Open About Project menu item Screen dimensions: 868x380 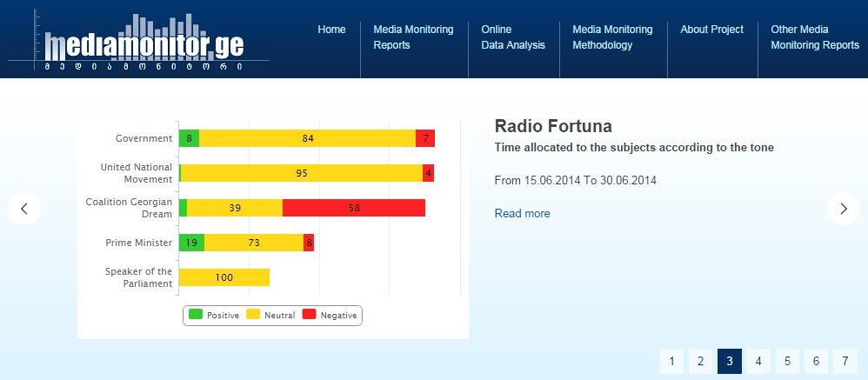[x=712, y=30]
